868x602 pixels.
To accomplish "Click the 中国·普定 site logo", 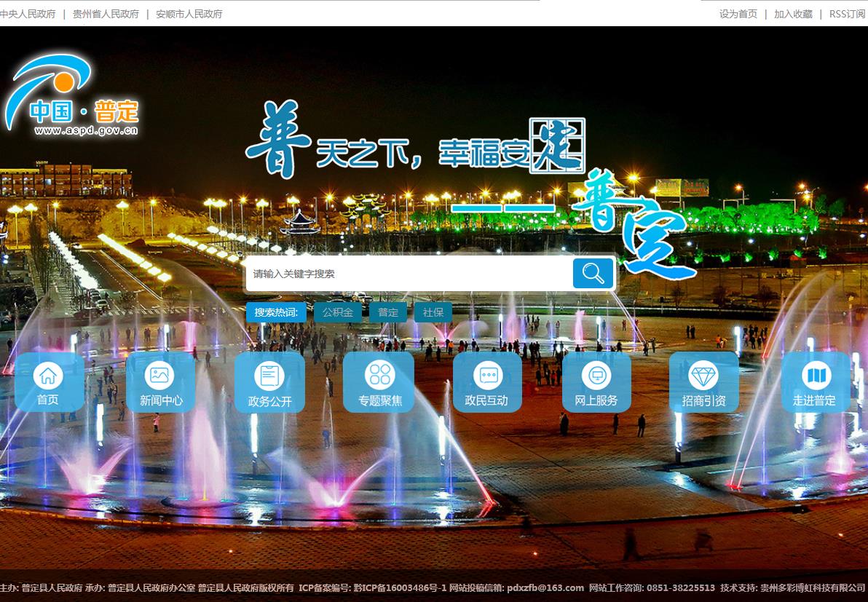I will point(71,95).
